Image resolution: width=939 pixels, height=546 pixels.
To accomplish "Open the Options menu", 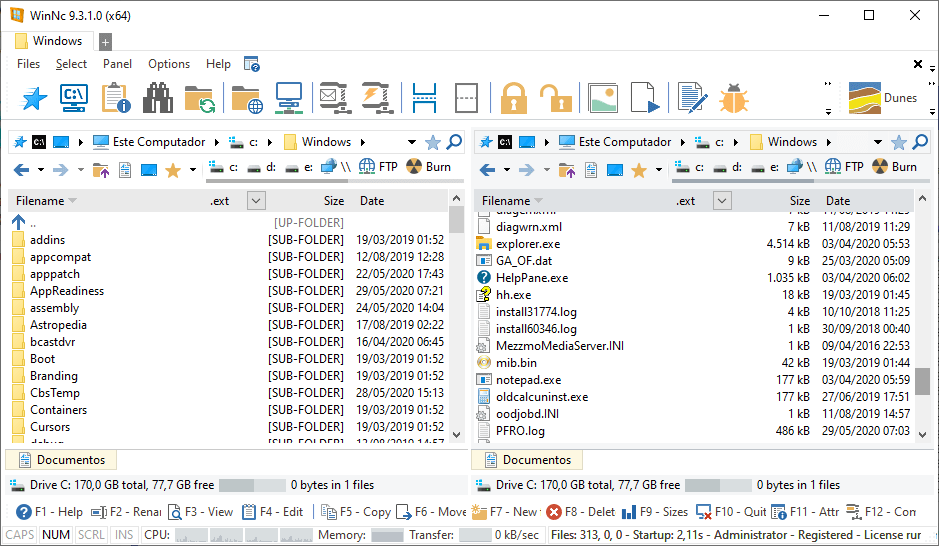I will point(169,64).
